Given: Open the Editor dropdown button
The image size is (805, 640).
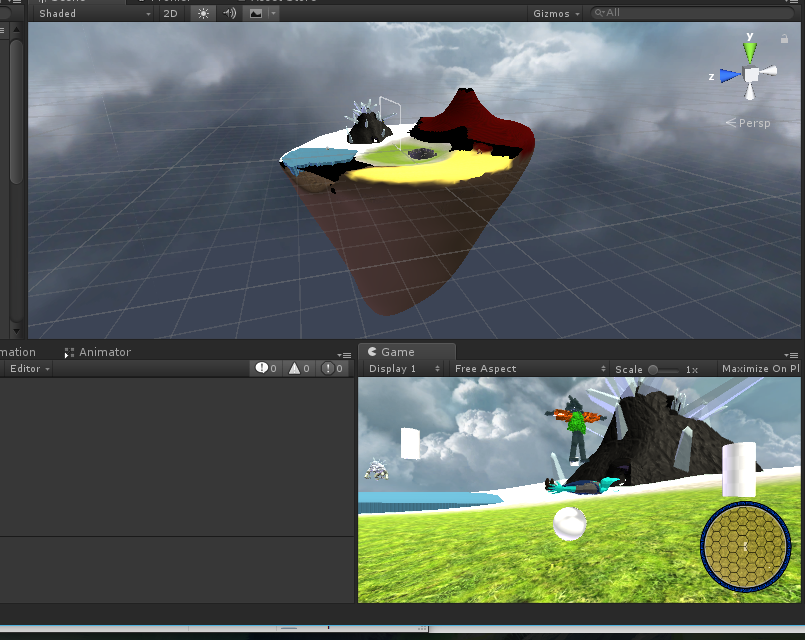Looking at the screenshot, I should coord(27,368).
